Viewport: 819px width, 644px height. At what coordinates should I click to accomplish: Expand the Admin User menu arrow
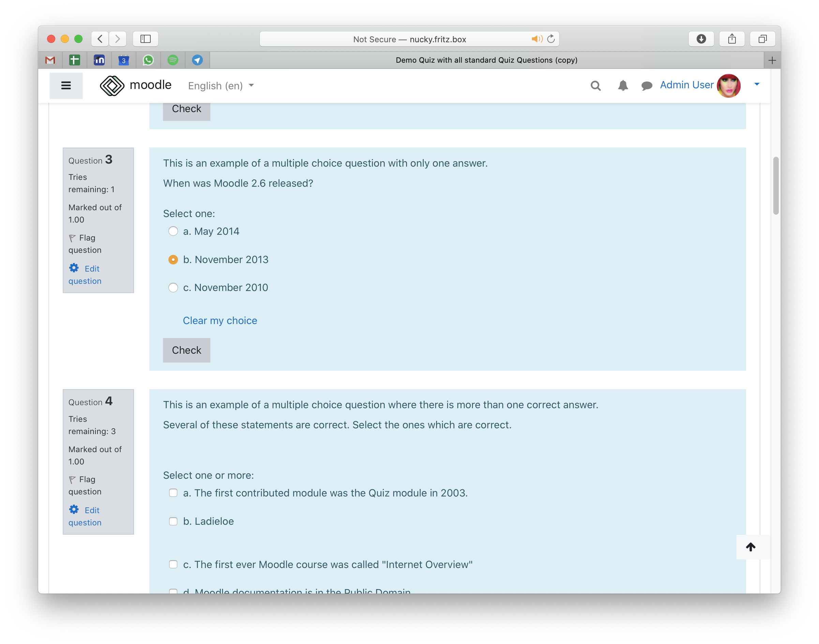[x=757, y=85]
